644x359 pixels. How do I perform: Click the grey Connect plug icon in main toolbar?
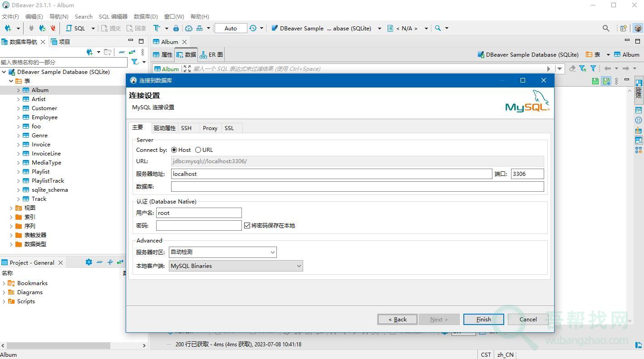(31, 28)
